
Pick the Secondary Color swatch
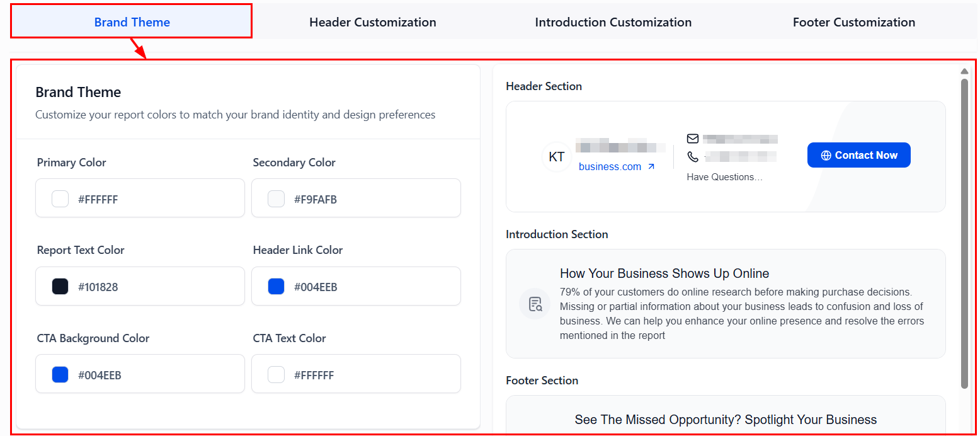click(x=276, y=199)
